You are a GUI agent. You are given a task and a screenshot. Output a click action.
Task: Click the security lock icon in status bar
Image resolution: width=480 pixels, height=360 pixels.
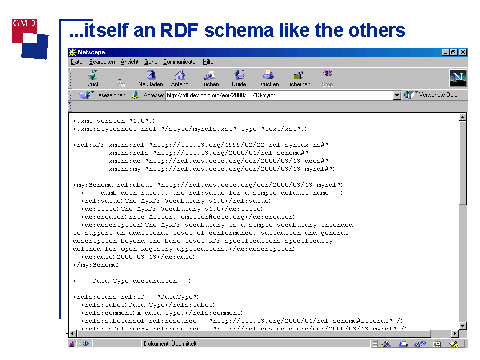click(72, 343)
